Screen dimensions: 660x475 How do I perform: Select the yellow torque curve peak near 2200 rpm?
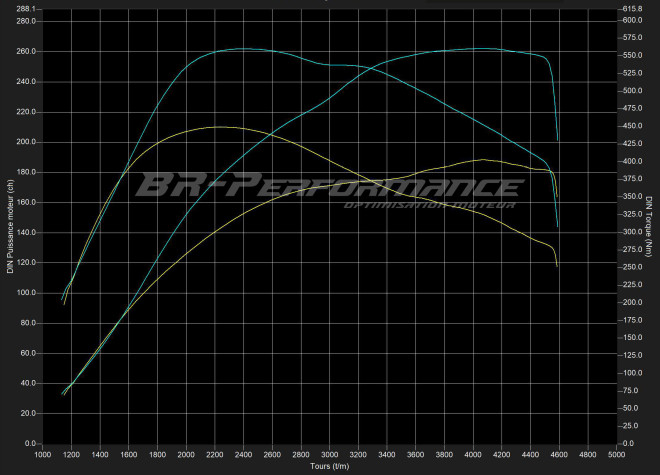pyautogui.click(x=220, y=127)
